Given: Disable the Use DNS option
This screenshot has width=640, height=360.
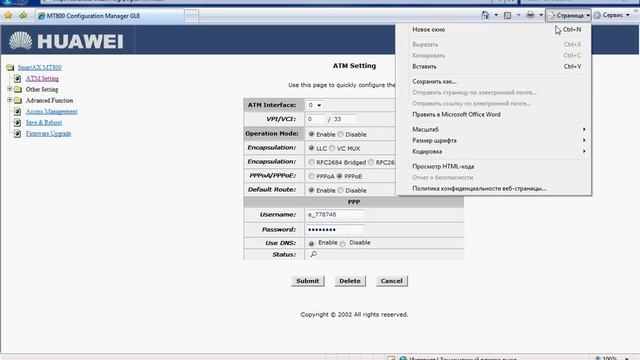Looking at the screenshot, I should 343,244.
